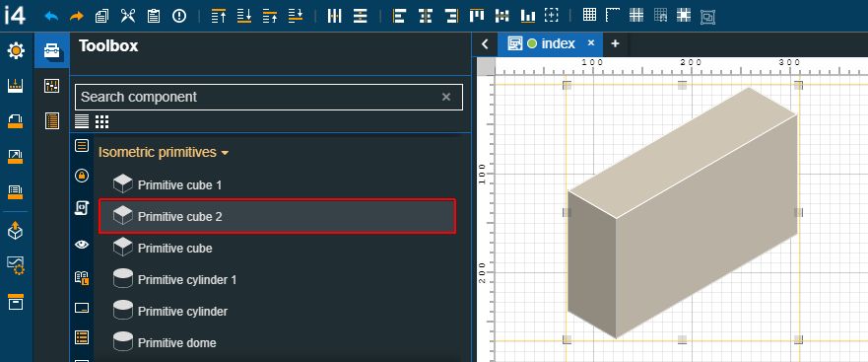Image resolution: width=868 pixels, height=362 pixels.
Task: Click the Send to back icon
Action: pos(244,16)
